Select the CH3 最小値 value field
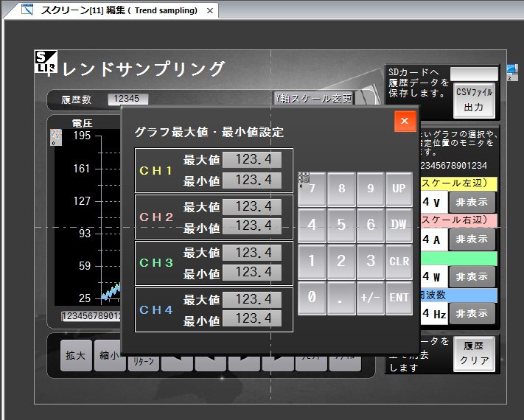 pyautogui.click(x=251, y=273)
